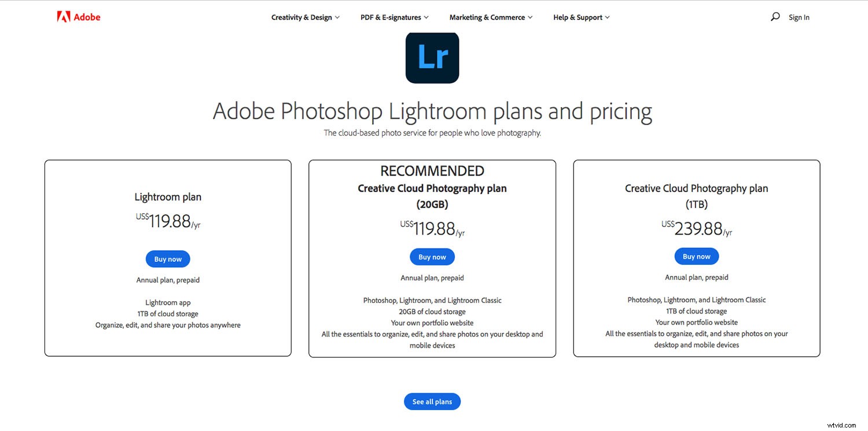Screen dimensions: 868x431
Task: Expand the Creativity & Design dropdown chevron
Action: (x=338, y=17)
